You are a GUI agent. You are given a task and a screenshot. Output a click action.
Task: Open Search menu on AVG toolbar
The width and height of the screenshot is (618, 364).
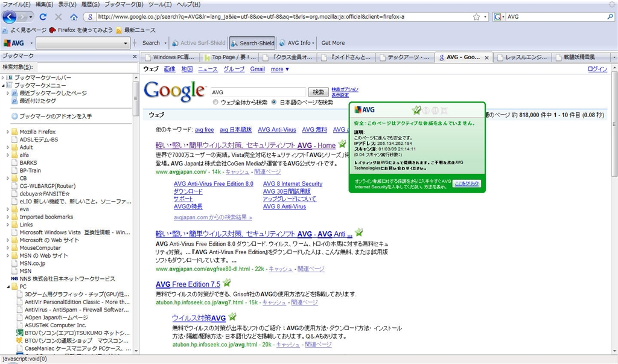click(x=154, y=43)
